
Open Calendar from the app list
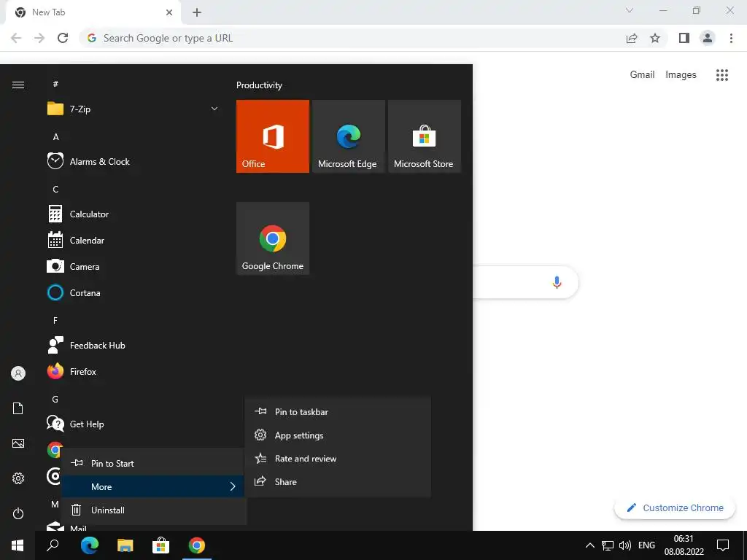pos(133,241)
